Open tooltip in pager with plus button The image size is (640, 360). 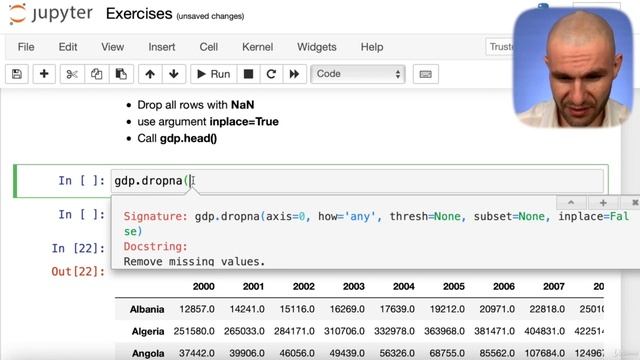click(x=603, y=202)
